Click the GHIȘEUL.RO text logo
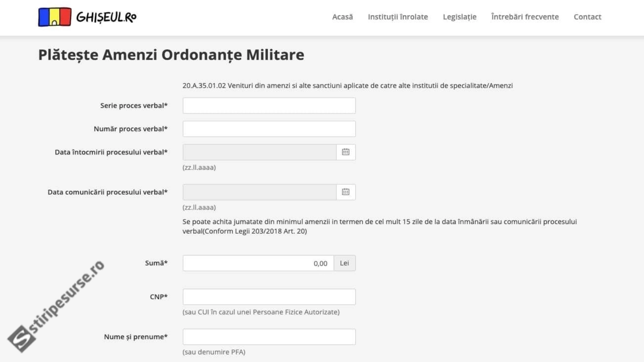Viewport: 644px width, 362px height. click(x=106, y=17)
